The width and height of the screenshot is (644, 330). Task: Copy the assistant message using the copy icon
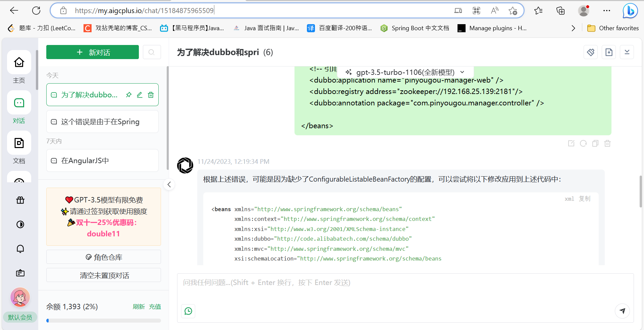[x=595, y=143]
